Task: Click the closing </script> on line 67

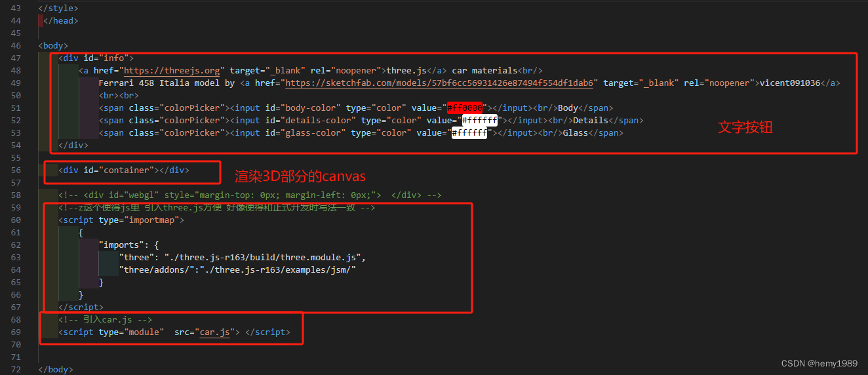Action: (81, 307)
